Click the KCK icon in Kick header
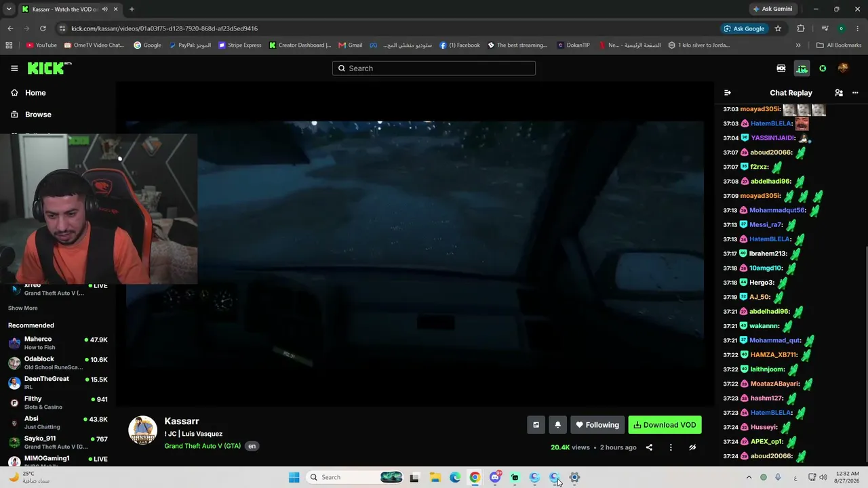This screenshot has width=868, height=488. (781, 68)
